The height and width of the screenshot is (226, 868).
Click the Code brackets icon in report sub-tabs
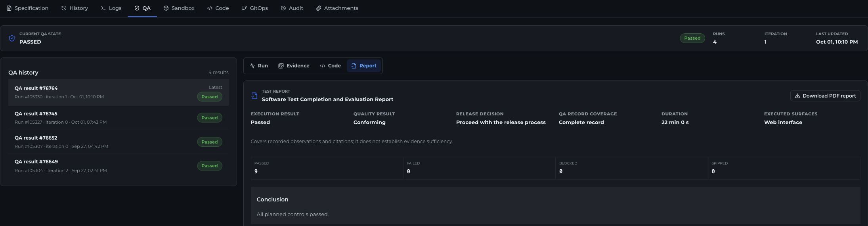click(x=323, y=66)
